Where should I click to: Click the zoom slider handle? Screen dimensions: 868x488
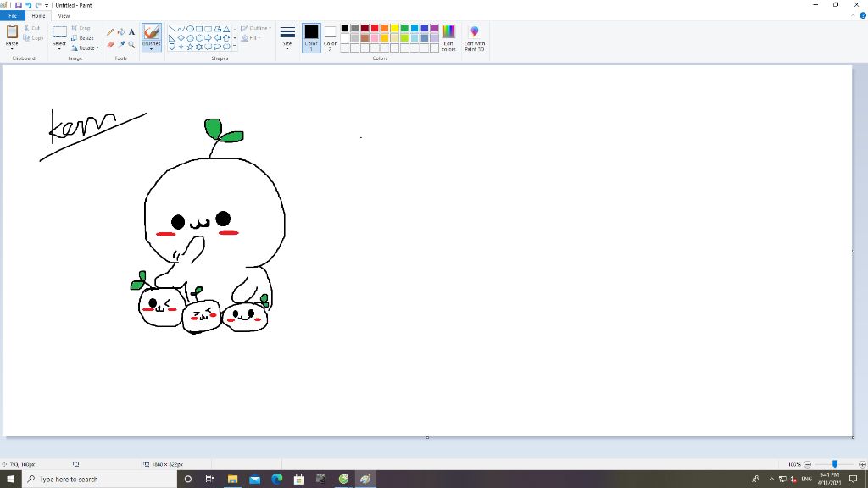point(835,464)
